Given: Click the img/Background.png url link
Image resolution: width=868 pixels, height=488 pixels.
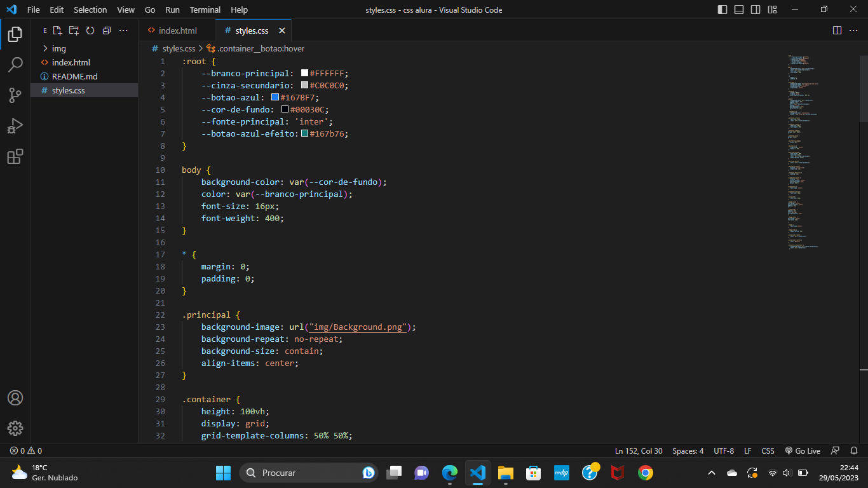Looking at the screenshot, I should [358, 327].
